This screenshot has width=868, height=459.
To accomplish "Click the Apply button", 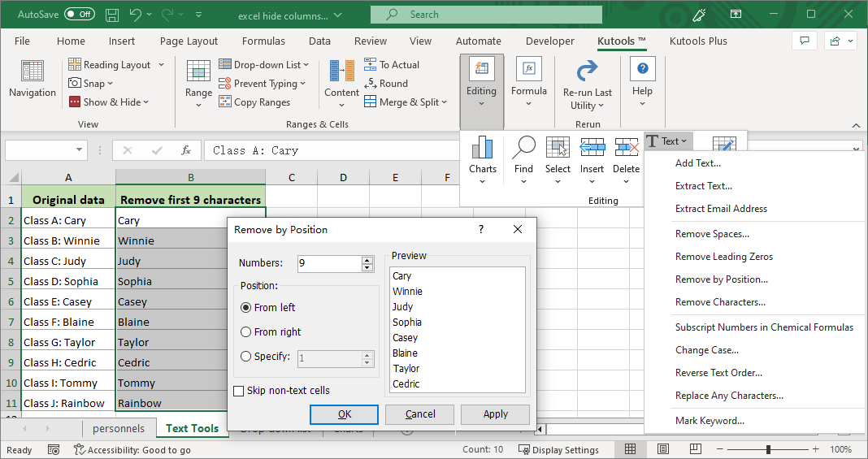I will pyautogui.click(x=496, y=414).
